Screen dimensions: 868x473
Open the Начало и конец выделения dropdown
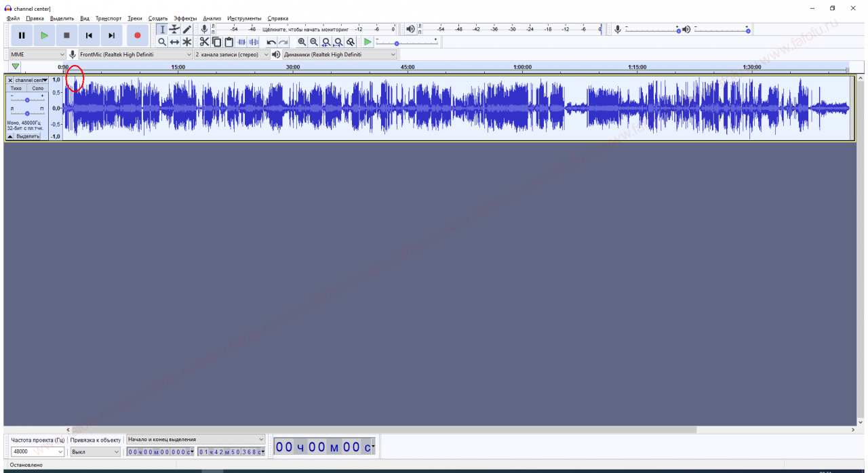196,440
